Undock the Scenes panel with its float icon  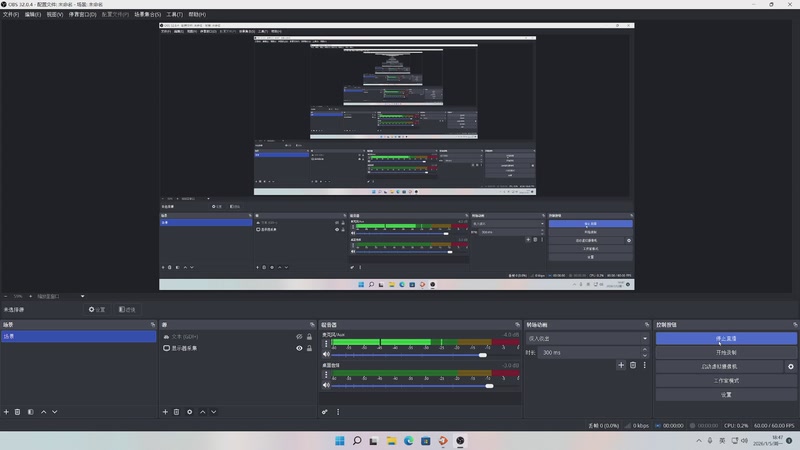click(x=153, y=324)
